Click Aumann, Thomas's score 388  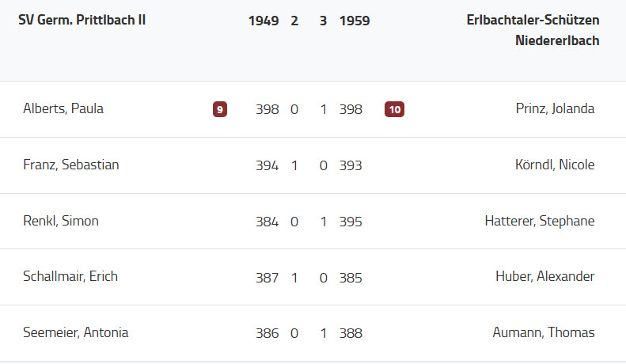coord(351,333)
